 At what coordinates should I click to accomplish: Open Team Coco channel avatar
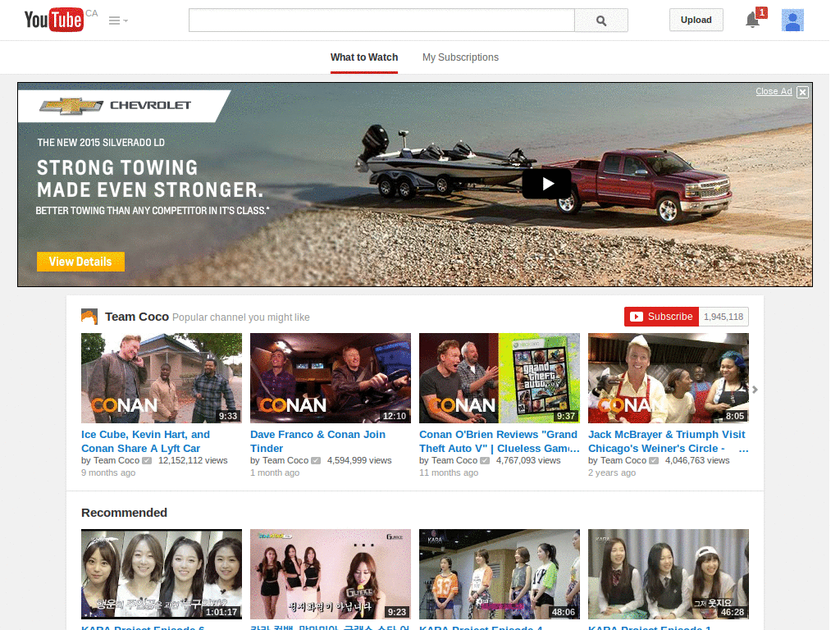89,317
